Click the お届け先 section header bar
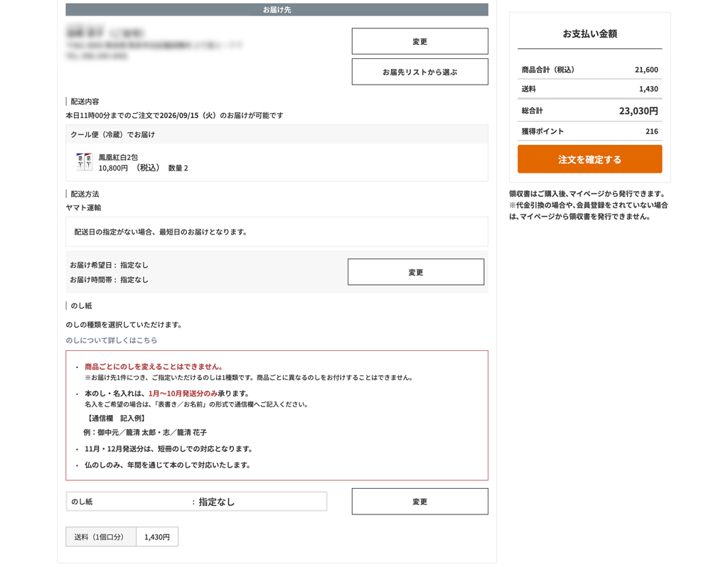The image size is (728, 567). (x=277, y=10)
